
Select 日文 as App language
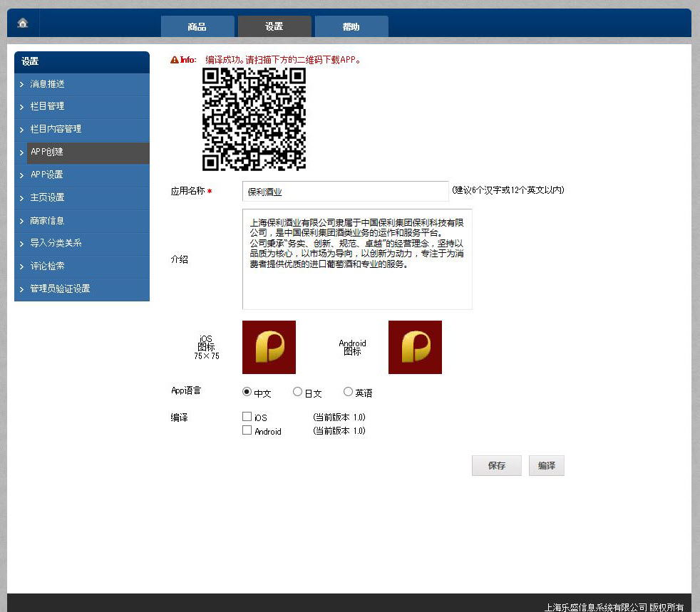pos(297,392)
